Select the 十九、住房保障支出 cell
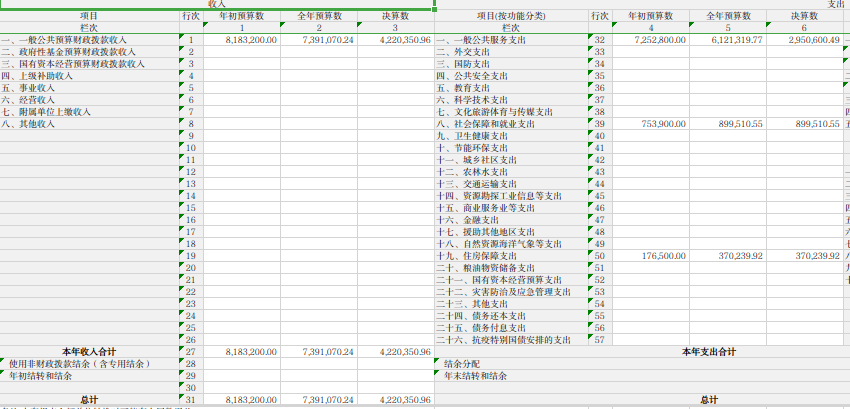 pyautogui.click(x=511, y=256)
